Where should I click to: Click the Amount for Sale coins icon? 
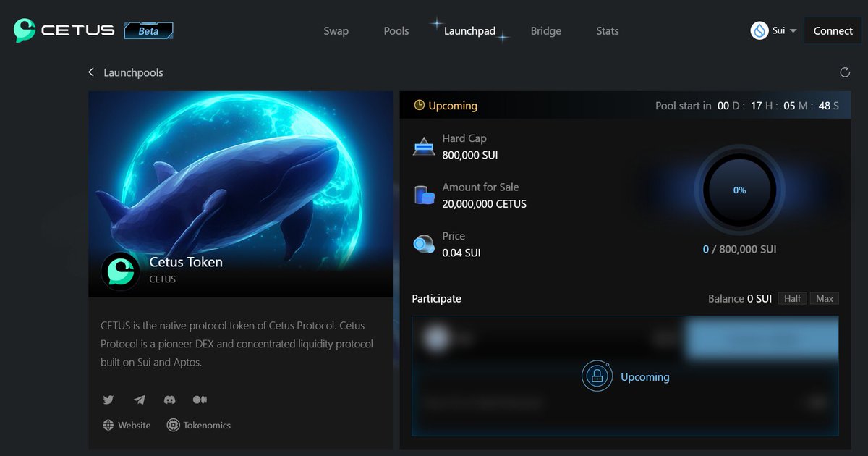[424, 195]
